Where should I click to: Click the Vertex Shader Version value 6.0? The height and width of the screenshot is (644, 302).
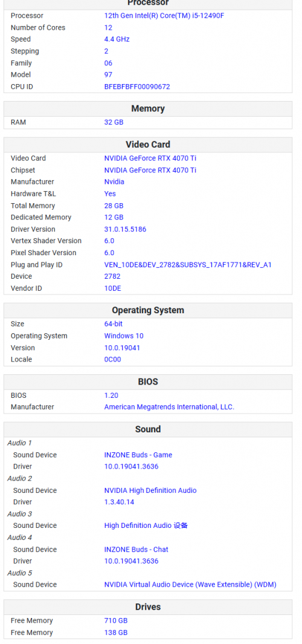(109, 241)
